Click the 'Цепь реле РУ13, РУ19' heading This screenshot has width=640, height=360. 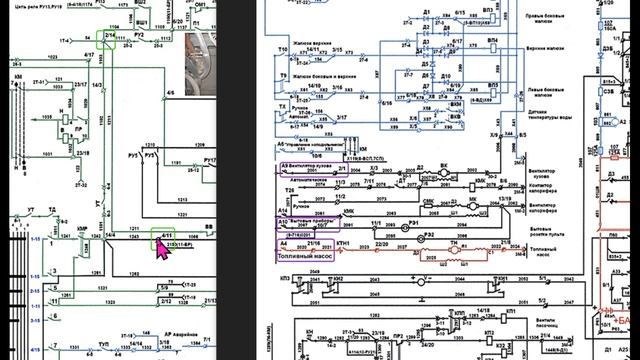click(38, 7)
